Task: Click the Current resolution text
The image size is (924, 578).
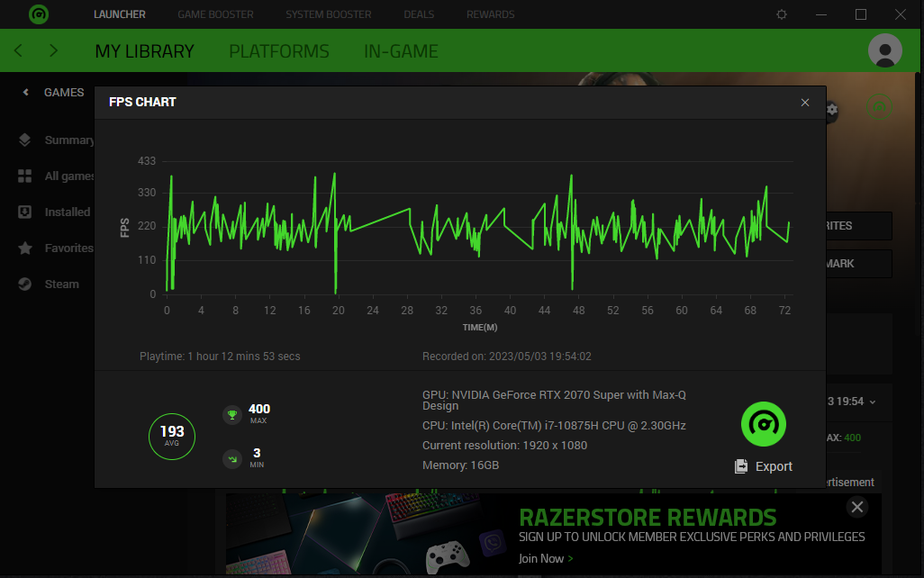Action: tap(504, 446)
